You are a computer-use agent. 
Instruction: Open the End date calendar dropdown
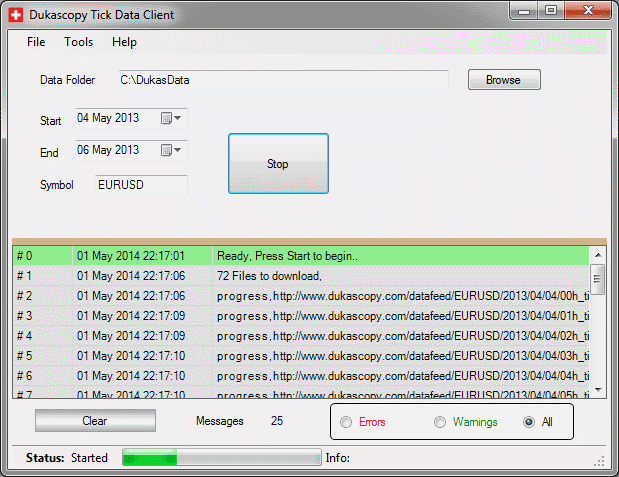click(171, 150)
